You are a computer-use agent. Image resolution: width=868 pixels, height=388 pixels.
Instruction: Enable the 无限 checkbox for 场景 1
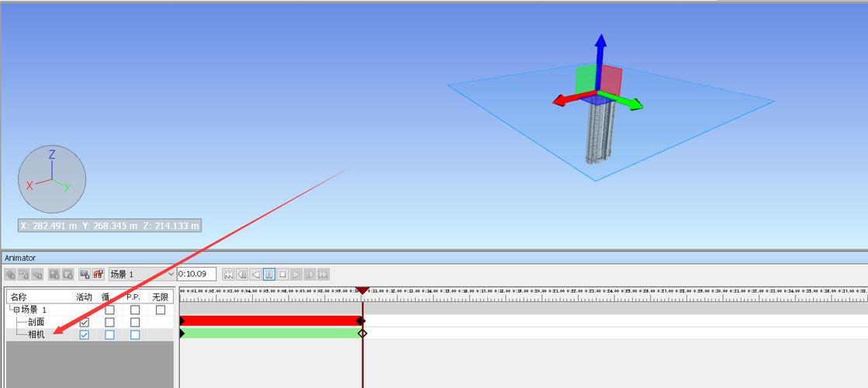[x=161, y=310]
